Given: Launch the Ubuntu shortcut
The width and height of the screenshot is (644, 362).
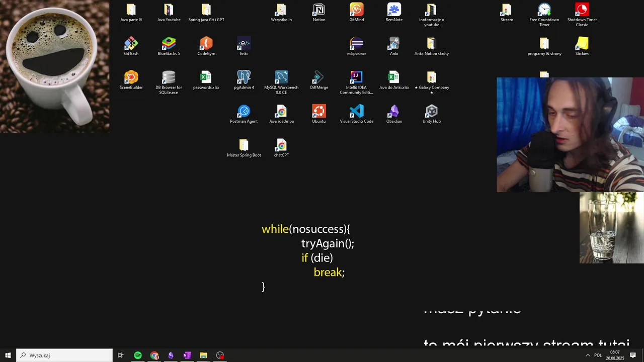Looking at the screenshot, I should coord(319,114).
